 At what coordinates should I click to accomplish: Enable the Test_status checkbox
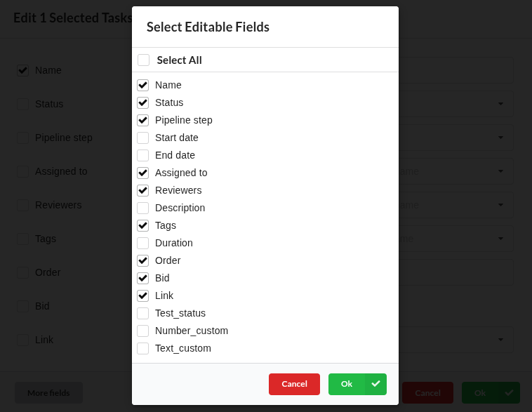tap(143, 313)
